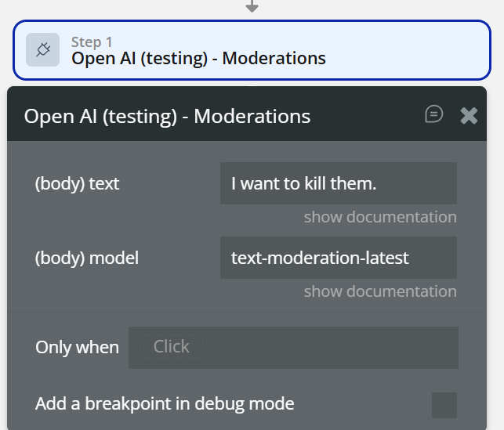Image resolution: width=504 pixels, height=430 pixels.
Task: Show documentation for the (body) model parameter
Action: [x=380, y=291]
